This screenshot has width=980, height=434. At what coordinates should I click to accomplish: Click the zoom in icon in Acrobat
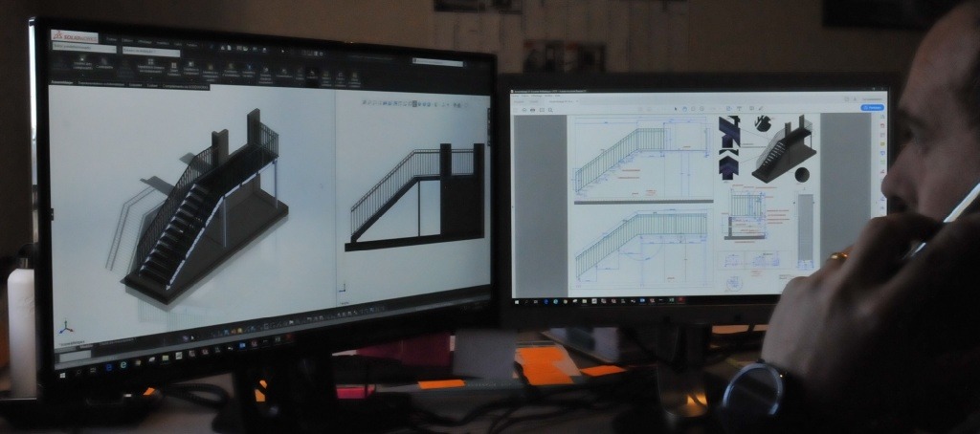tap(702, 109)
